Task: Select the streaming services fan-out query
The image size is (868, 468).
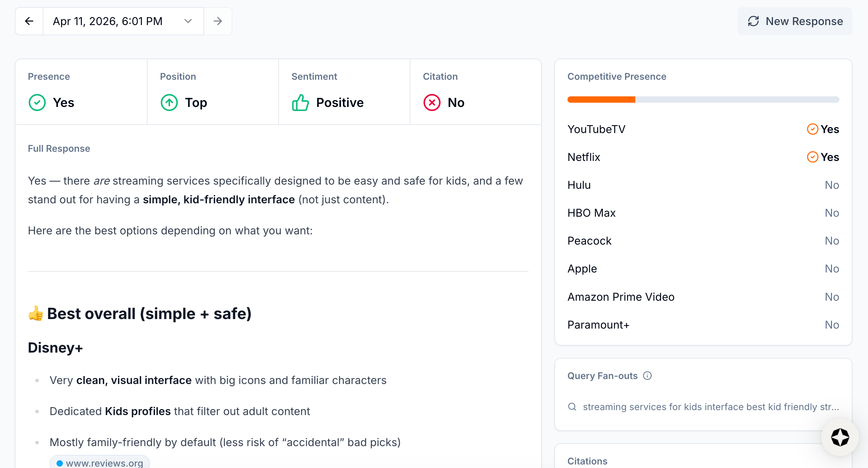Action: point(711,407)
